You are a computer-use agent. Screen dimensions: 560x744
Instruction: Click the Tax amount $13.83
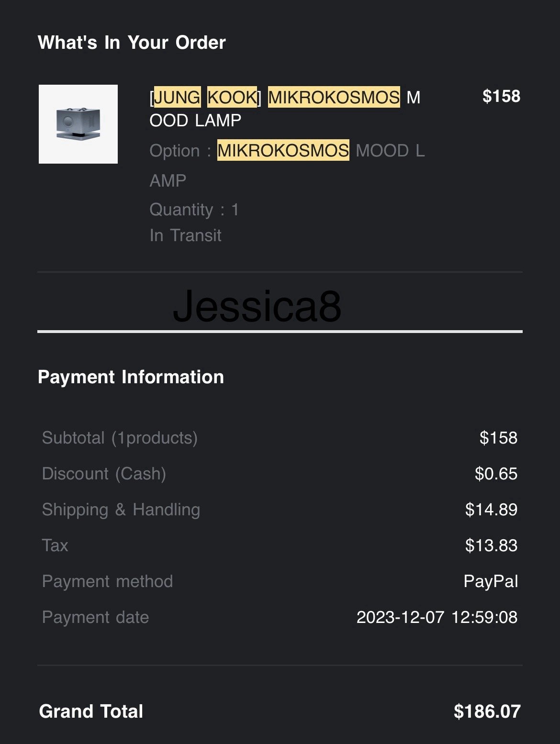pyautogui.click(x=491, y=545)
